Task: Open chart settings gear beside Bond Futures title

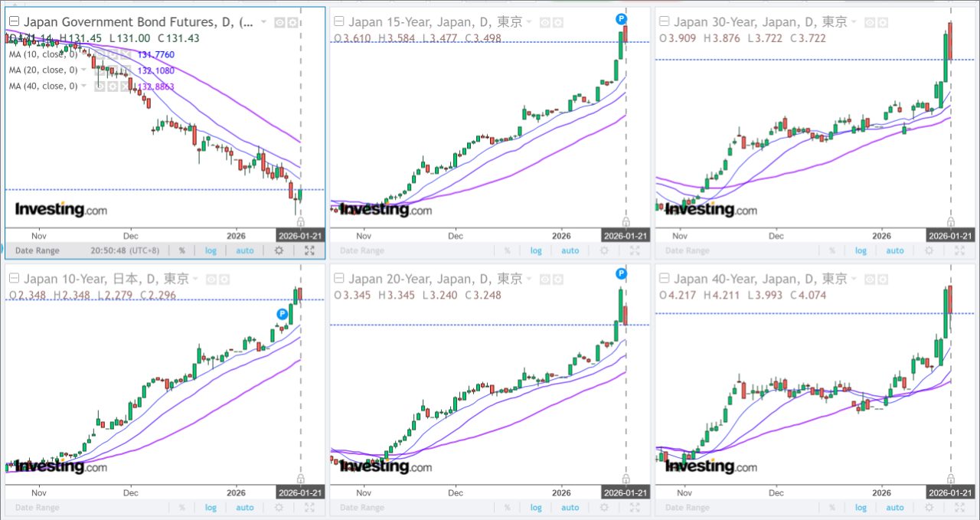Action: click(292, 23)
